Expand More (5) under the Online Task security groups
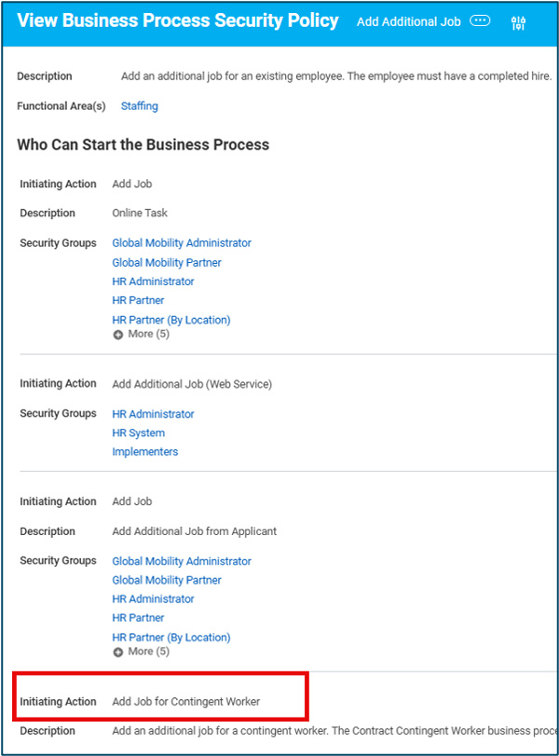This screenshot has height=756, width=559. 142,334
